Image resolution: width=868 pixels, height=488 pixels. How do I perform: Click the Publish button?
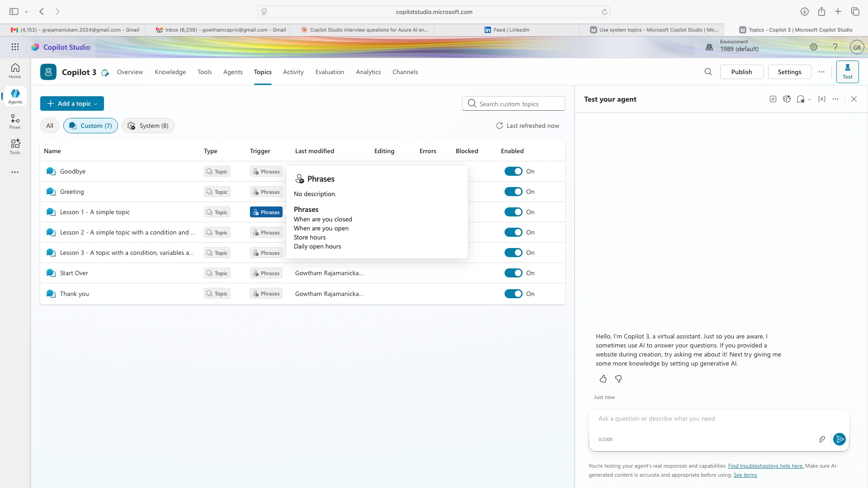click(x=741, y=72)
